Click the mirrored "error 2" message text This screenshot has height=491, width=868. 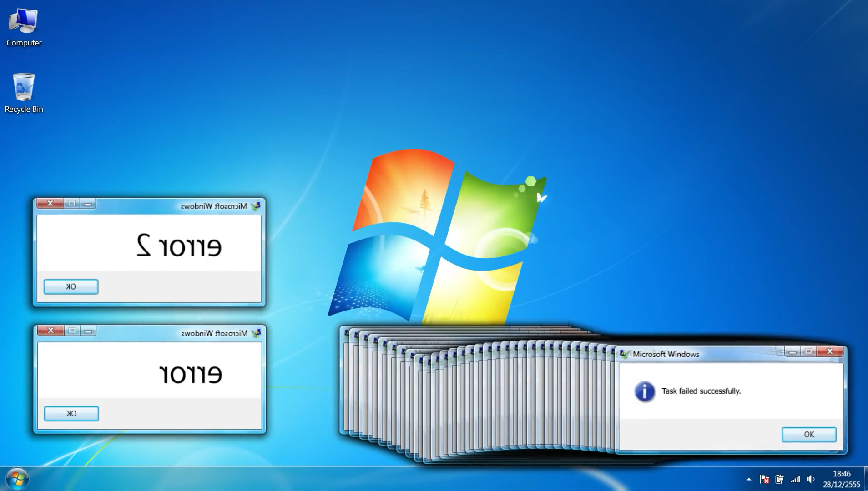click(x=179, y=245)
